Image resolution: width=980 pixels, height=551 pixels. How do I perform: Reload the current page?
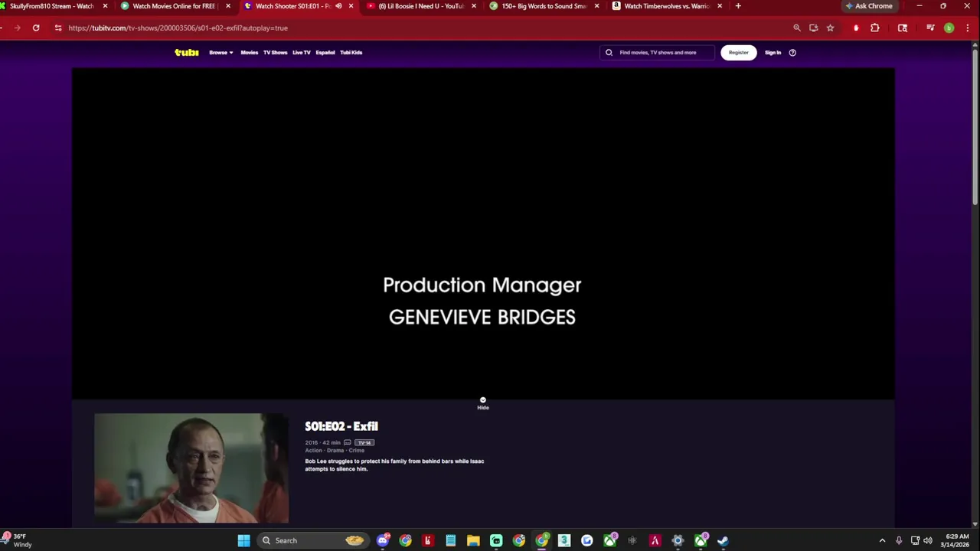click(36, 28)
